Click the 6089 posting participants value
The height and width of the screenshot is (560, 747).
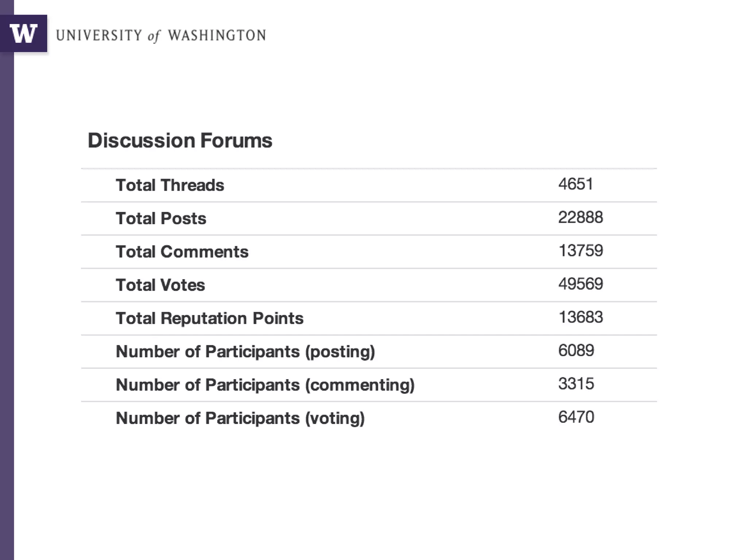tap(576, 350)
